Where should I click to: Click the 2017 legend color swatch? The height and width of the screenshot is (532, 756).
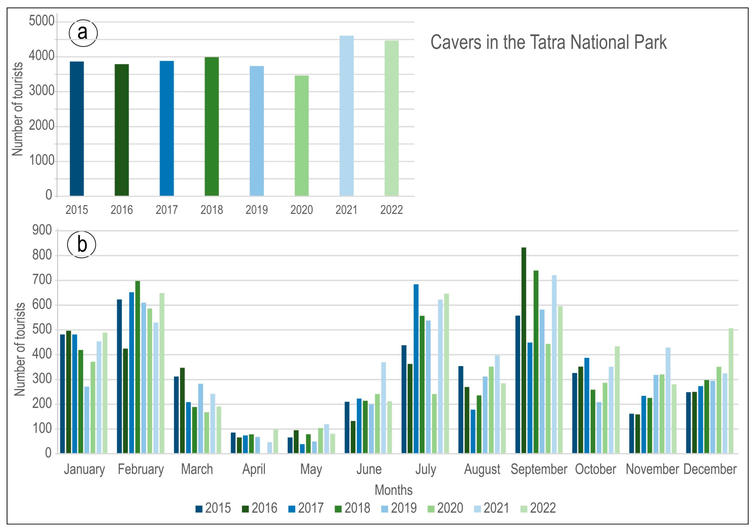tap(292, 509)
